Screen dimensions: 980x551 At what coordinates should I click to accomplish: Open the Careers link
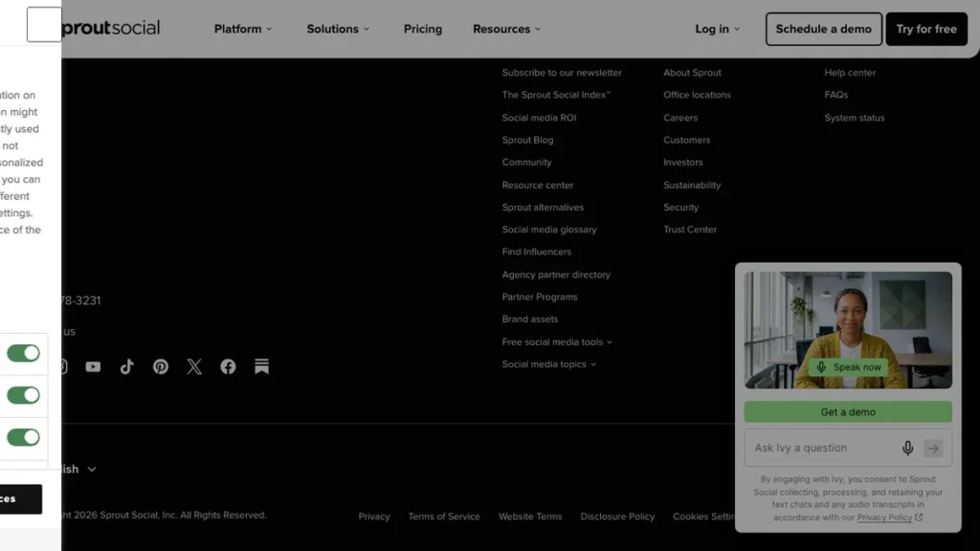pyautogui.click(x=680, y=118)
